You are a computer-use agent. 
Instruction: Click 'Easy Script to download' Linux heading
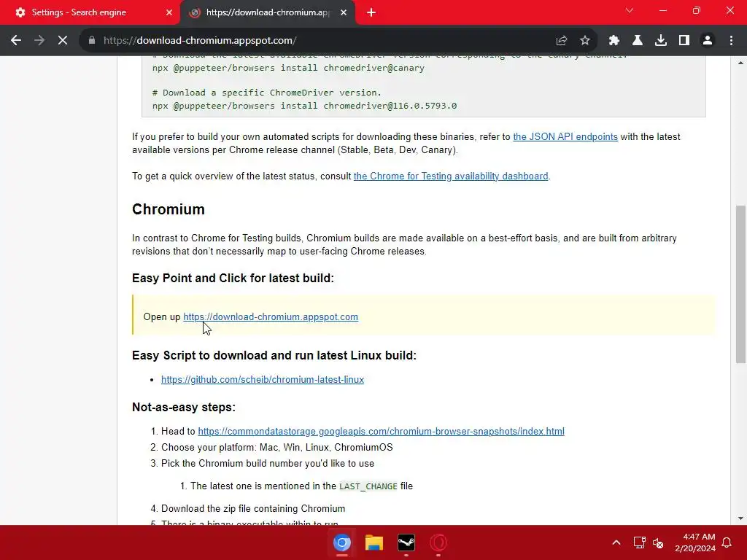274,355
